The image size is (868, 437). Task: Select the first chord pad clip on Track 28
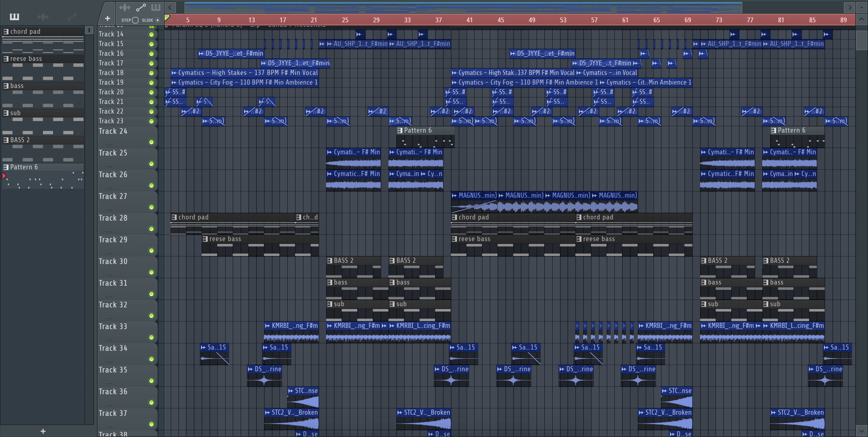point(233,224)
